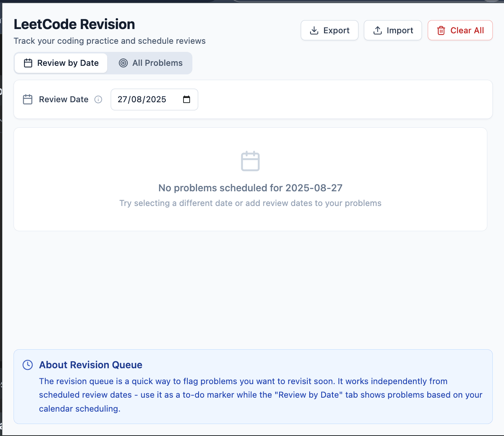This screenshot has width=504, height=436.
Task: Click the LeetCode Revision heading
Action: point(74,24)
